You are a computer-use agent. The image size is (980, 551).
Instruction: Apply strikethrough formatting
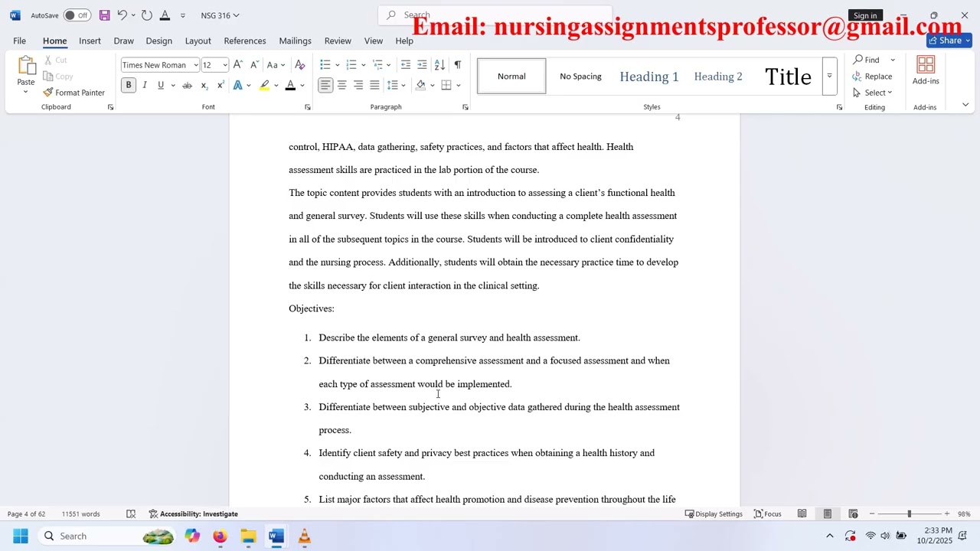tap(187, 85)
